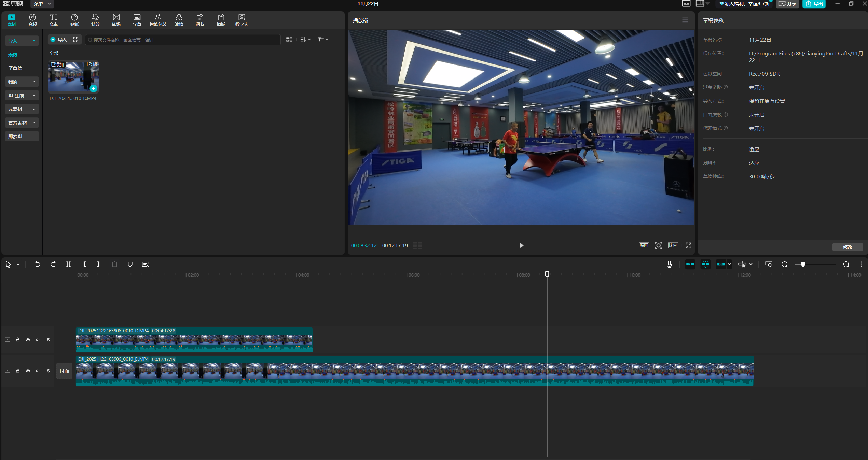Click the timeline zoom slider handle

pyautogui.click(x=803, y=264)
